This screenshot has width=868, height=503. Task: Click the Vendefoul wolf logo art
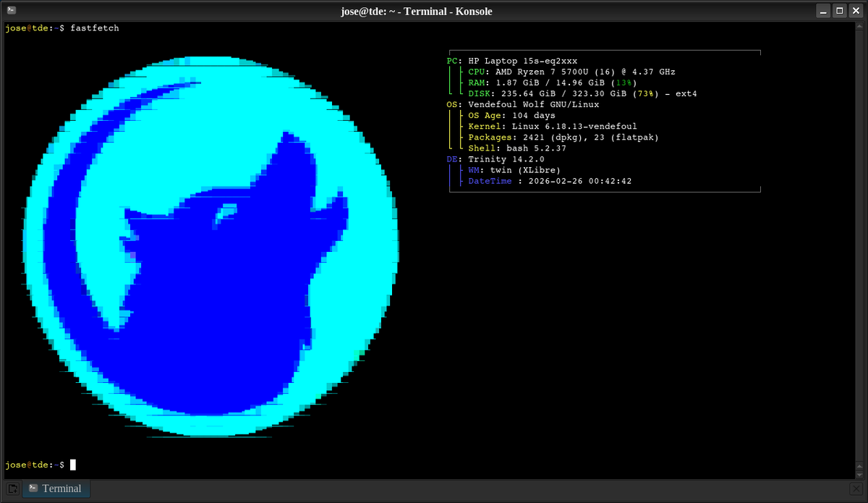(210, 247)
